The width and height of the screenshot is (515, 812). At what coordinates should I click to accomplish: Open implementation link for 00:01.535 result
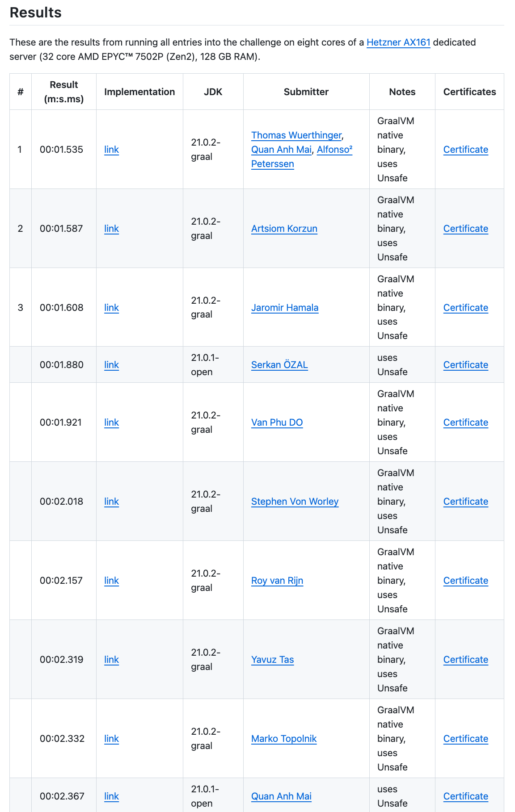tap(111, 150)
